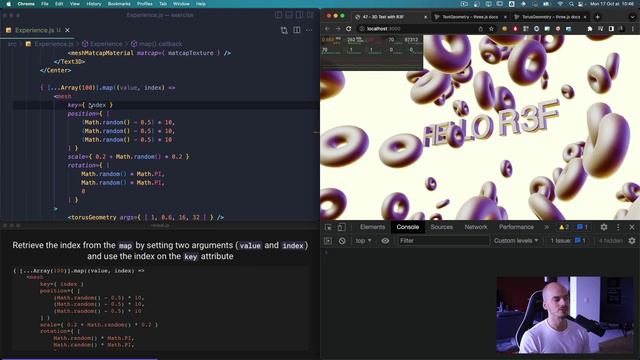Switch to the TorusGeometry three.js docs tab
Viewport: 640px width, 360px height.
(550, 17)
